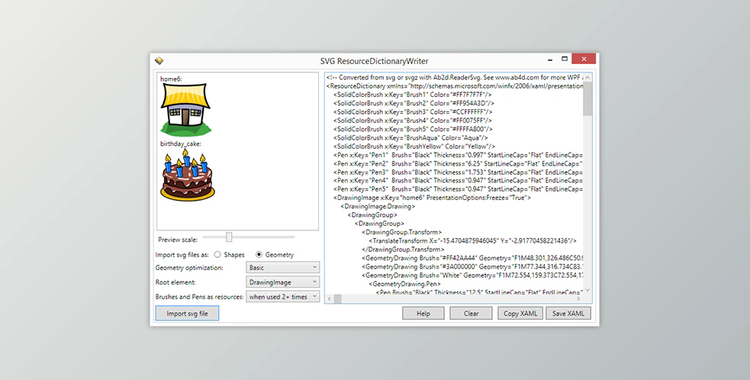Open the Root element DrawingImage dropdown

[283, 282]
